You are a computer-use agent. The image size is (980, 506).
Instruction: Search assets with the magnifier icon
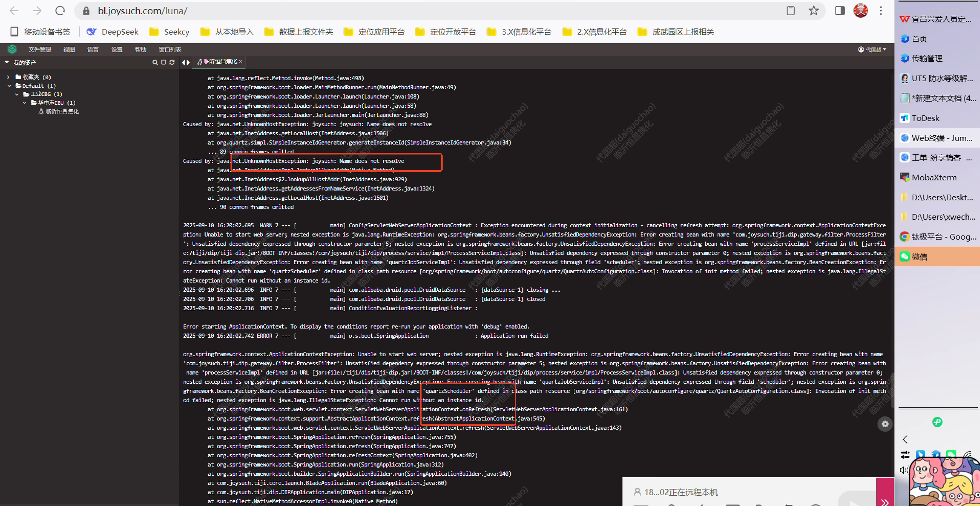click(155, 62)
